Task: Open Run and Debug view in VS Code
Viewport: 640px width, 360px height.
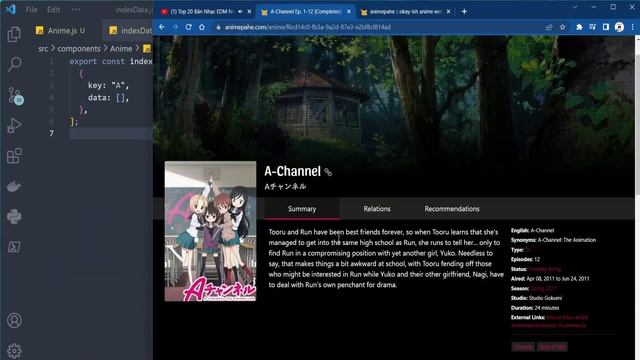Action: [14, 125]
